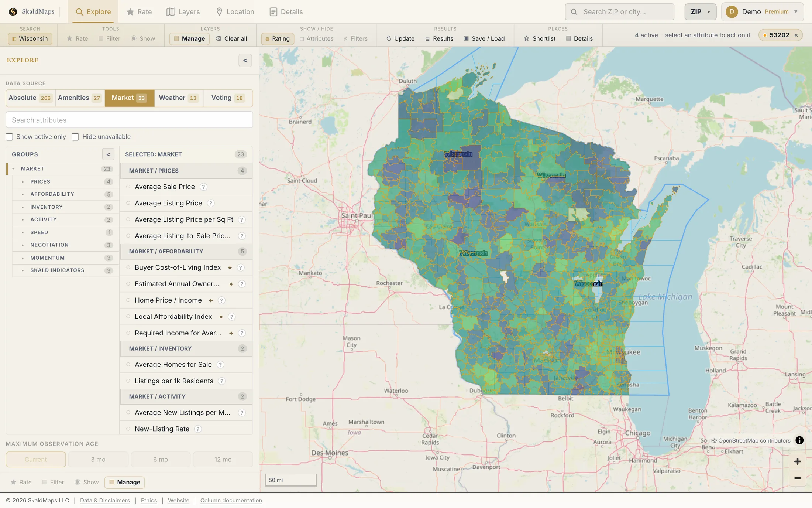Toggle Rating in Show / Hide

[278, 39]
